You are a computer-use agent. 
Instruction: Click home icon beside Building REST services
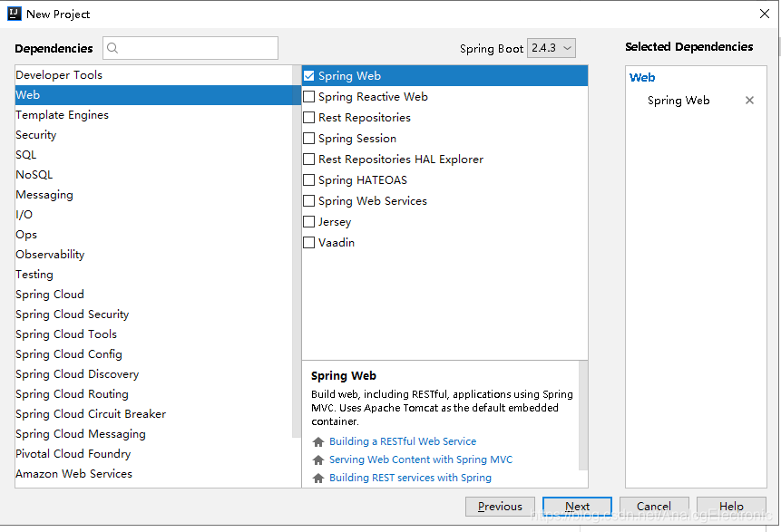coord(318,479)
